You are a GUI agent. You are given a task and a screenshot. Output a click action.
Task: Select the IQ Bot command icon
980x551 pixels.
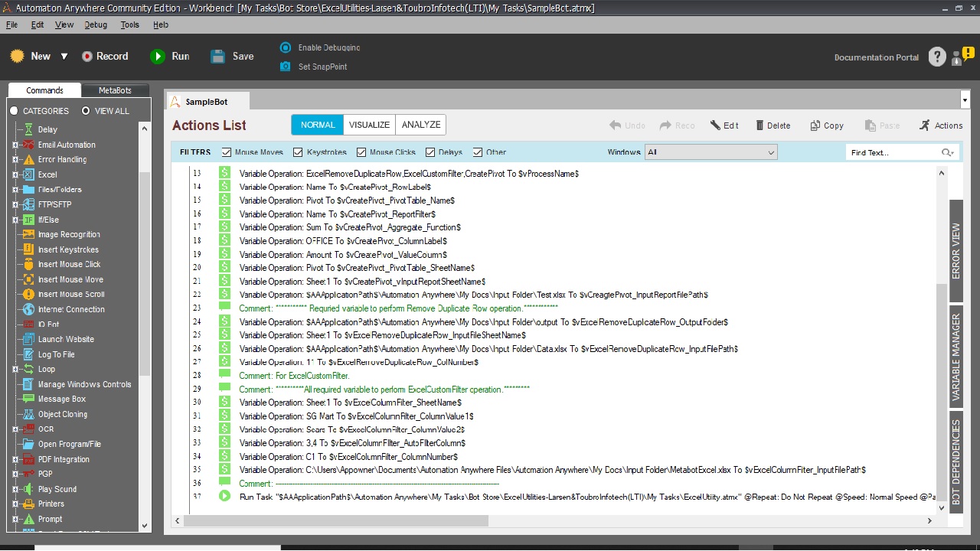tap(28, 324)
